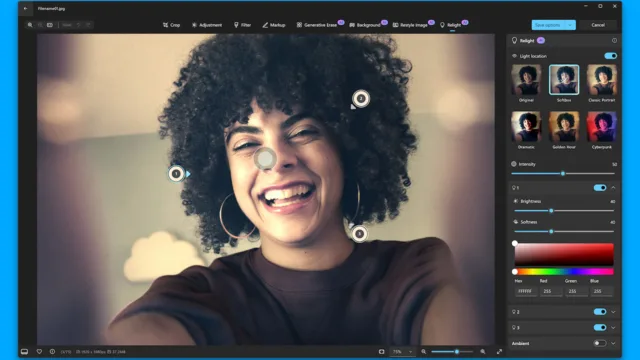Expand the light 3 settings
The image size is (640, 360).
613,327
